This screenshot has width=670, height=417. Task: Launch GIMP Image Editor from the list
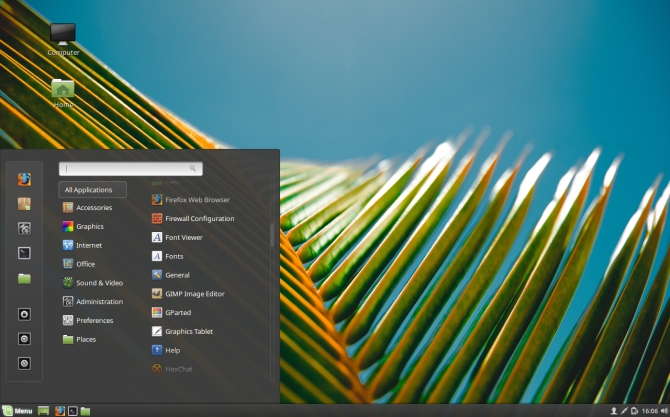[194, 294]
